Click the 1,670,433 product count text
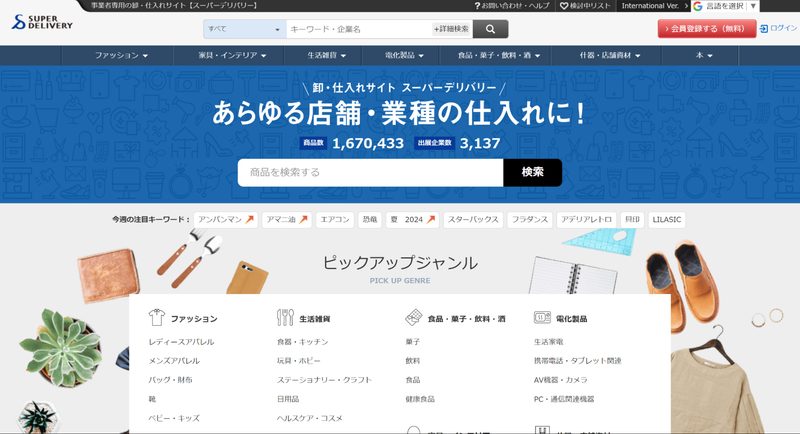This screenshot has width=800, height=434. [368, 143]
